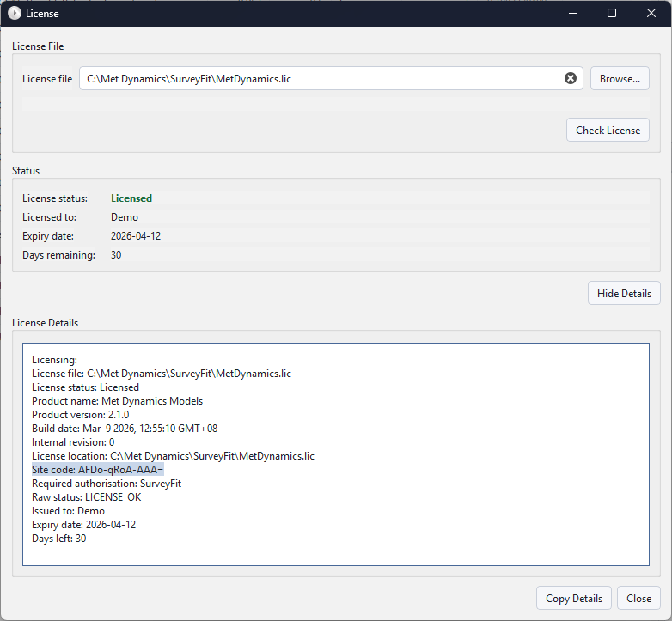Close the window using title bar X
This screenshot has height=621, width=672.
click(x=651, y=14)
